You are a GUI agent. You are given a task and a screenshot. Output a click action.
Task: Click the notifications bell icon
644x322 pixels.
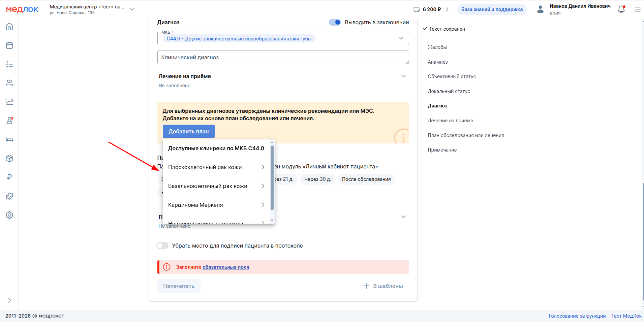click(621, 9)
